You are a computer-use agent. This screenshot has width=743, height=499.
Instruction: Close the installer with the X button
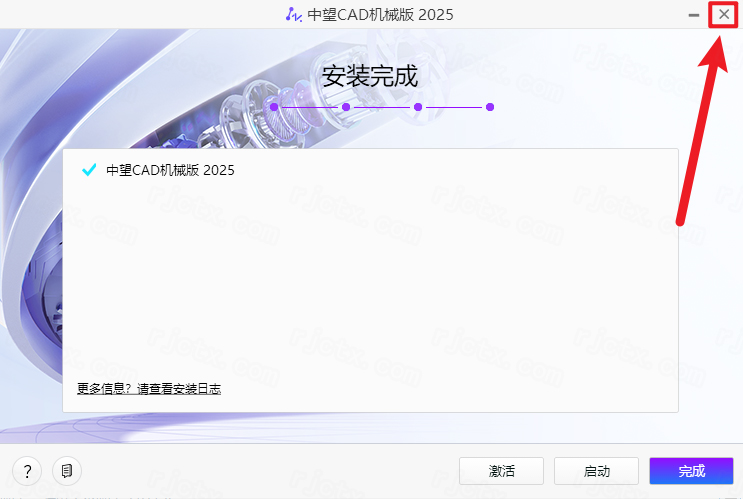pyautogui.click(x=724, y=15)
